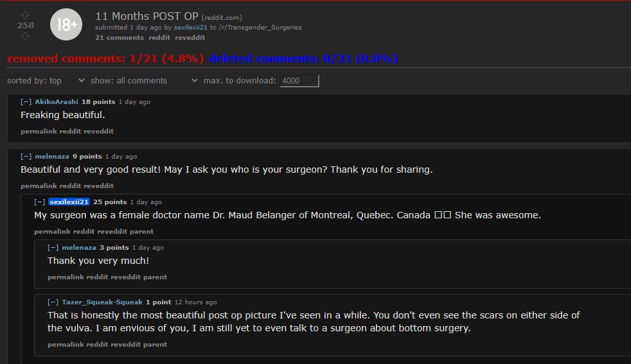
Task: Collapse melenaza's 9 points comment thread
Action: pos(26,157)
